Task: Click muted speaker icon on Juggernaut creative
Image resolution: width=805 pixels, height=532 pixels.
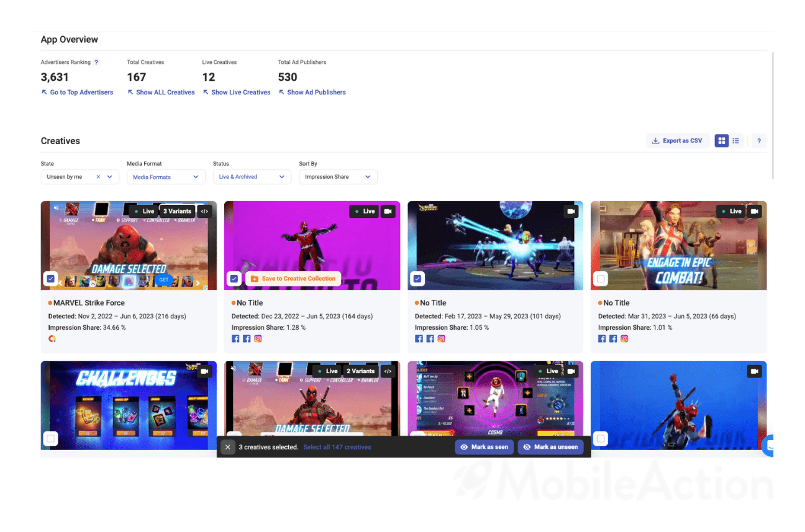Action: [56, 208]
